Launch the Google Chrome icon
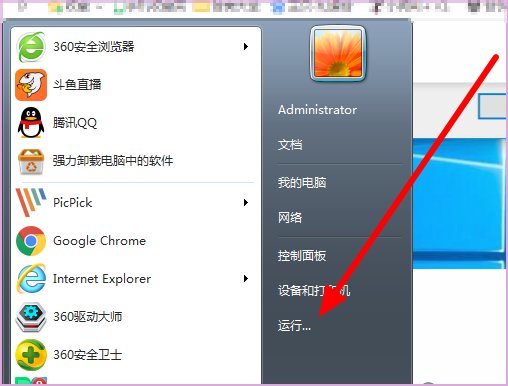The width and height of the screenshot is (508, 386). pos(31,241)
